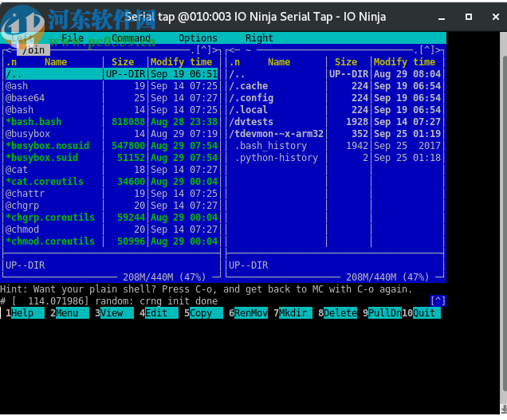507x420 pixels.
Task: Click the .n sort indicator in left panel
Action: (11, 62)
